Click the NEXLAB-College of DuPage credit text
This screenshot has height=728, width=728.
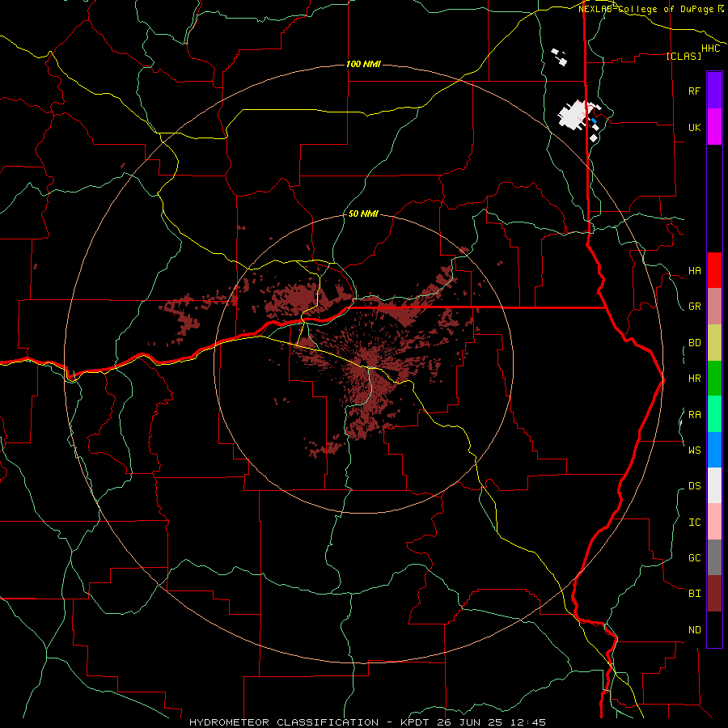pos(645,9)
